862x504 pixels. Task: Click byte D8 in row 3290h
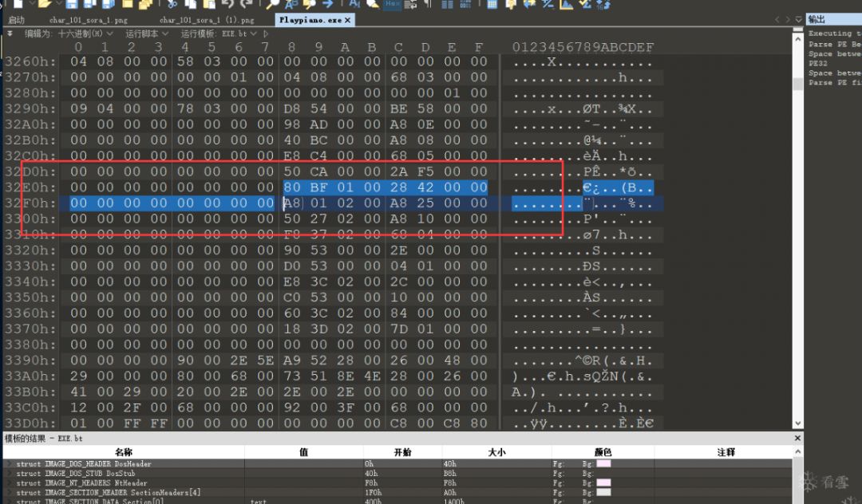click(292, 108)
